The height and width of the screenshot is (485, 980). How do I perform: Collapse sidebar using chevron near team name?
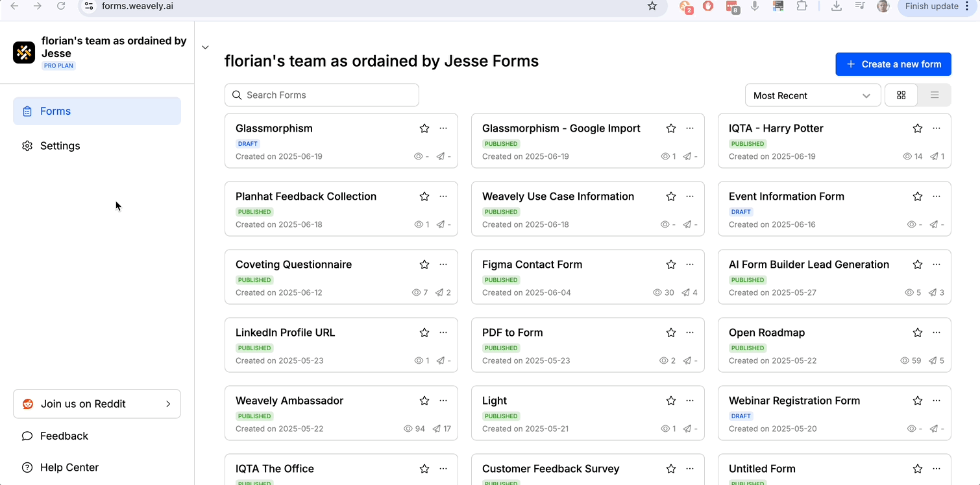click(205, 47)
